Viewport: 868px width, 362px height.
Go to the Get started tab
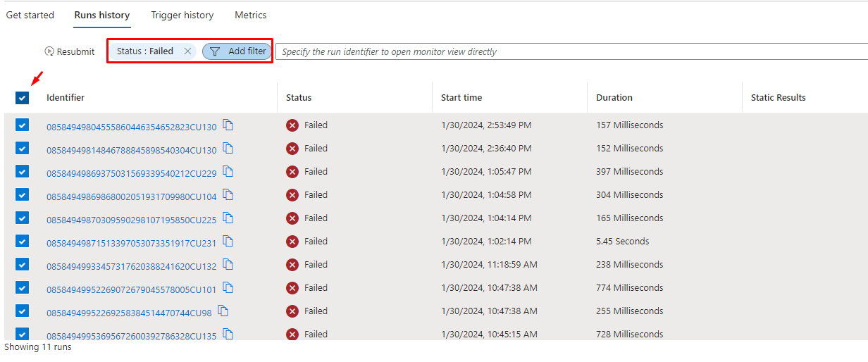click(x=30, y=15)
